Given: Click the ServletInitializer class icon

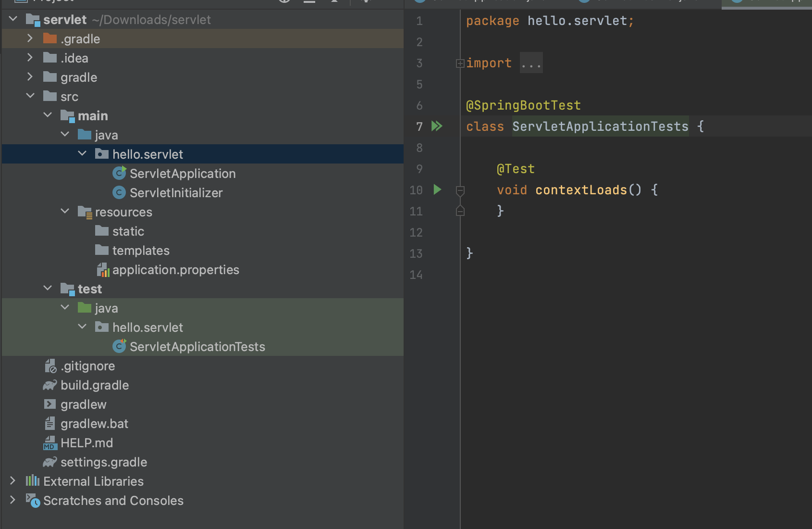Looking at the screenshot, I should pos(119,192).
